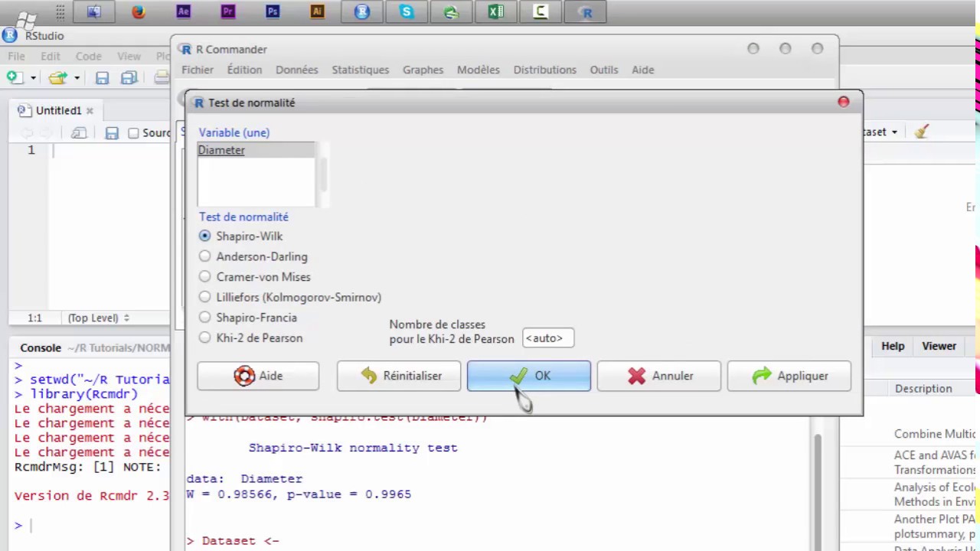980x551 pixels.
Task: Select the Shapiro-Wilk radio button
Action: pos(204,236)
